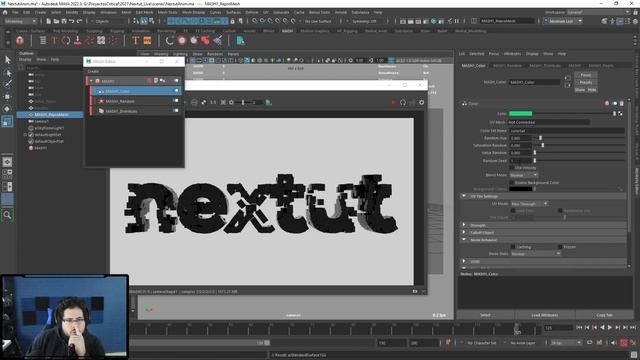Open the Display menu in Outliner
Screen dimensions: 640x360
25,60
